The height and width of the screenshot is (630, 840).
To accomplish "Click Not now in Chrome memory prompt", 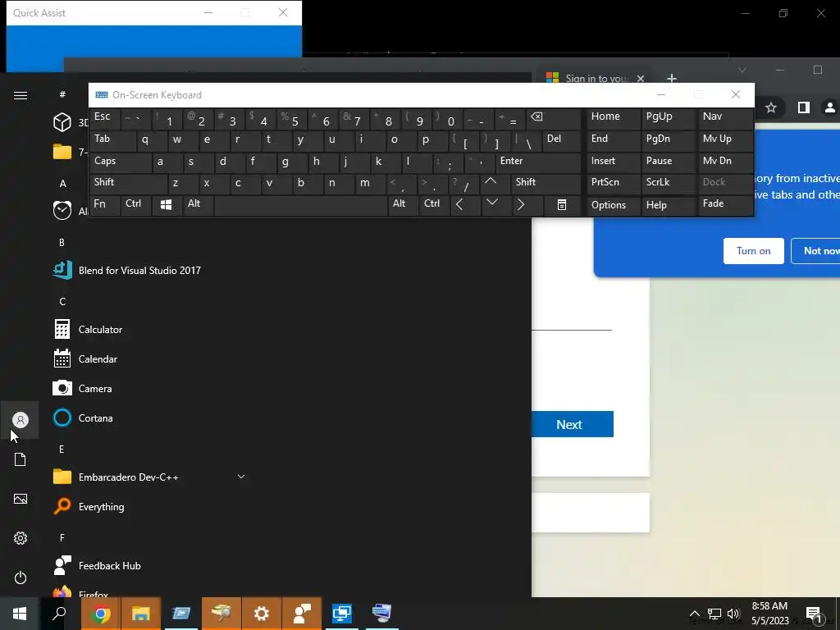I will click(819, 251).
